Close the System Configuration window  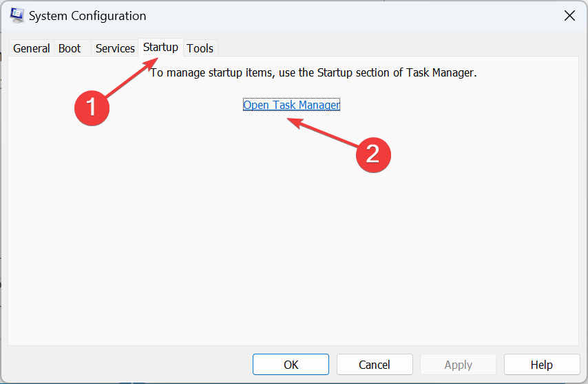click(x=569, y=16)
